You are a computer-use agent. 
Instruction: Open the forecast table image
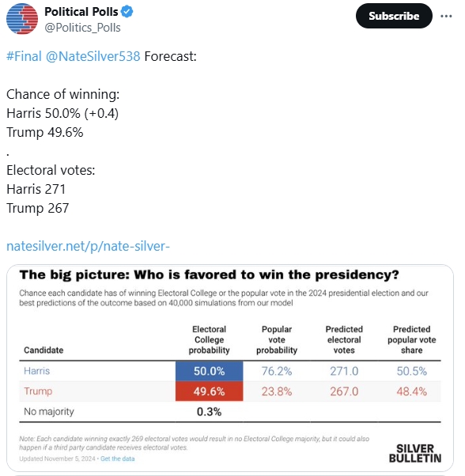[x=230, y=368]
